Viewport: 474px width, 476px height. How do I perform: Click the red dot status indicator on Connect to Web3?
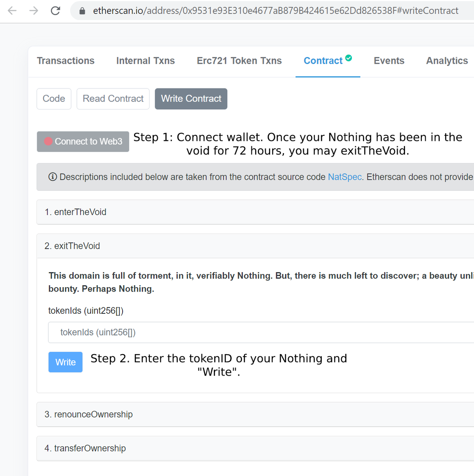click(48, 141)
